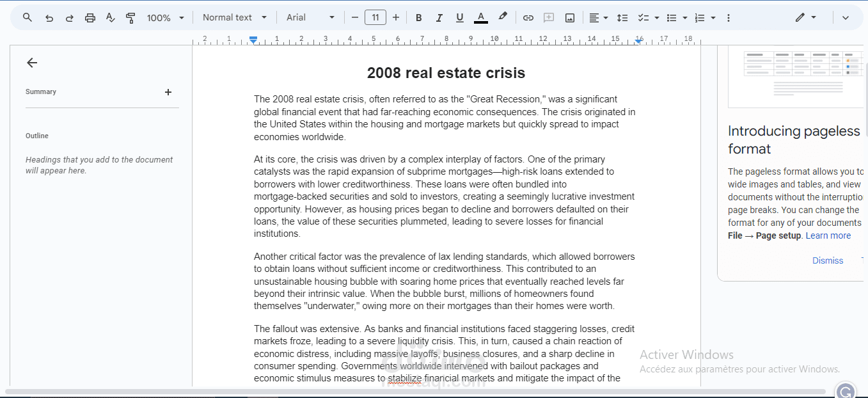Open the Arial font dropdown
868x398 pixels.
click(311, 17)
